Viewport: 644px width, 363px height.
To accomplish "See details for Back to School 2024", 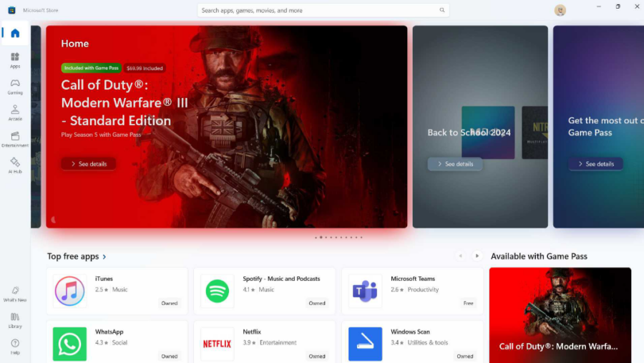I will click(x=455, y=164).
